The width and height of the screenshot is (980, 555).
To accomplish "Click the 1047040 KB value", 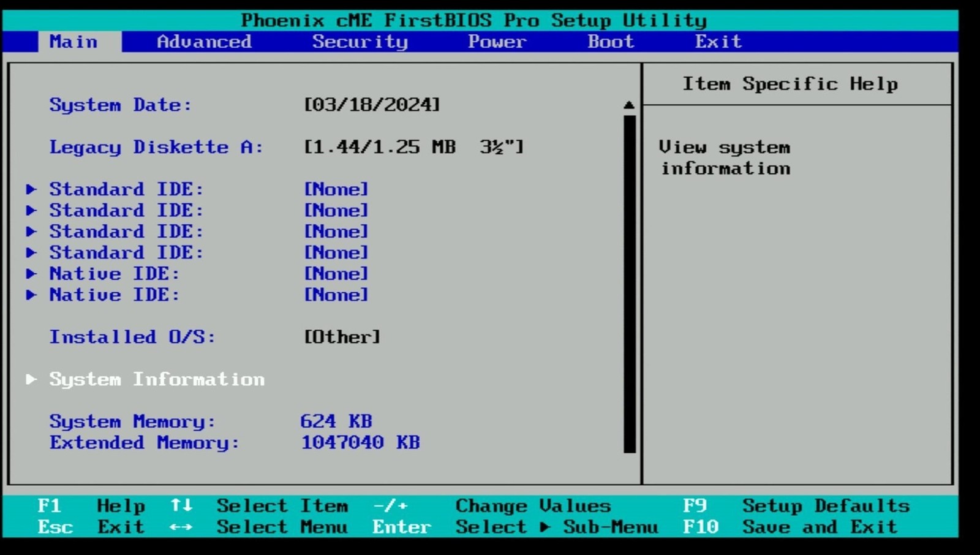I will pyautogui.click(x=360, y=442).
